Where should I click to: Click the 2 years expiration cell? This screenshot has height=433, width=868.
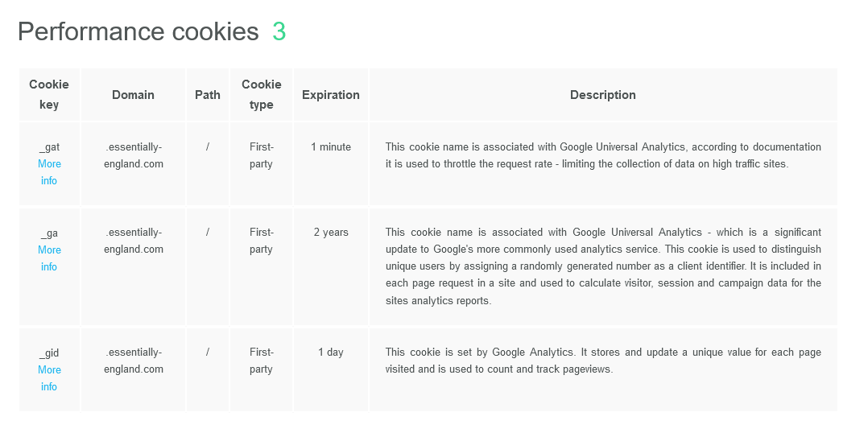pos(331,233)
